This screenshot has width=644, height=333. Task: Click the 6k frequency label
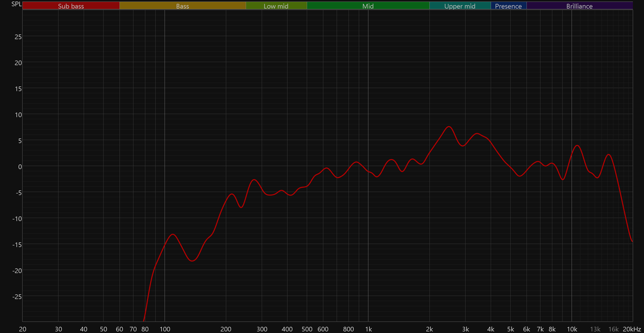point(527,329)
